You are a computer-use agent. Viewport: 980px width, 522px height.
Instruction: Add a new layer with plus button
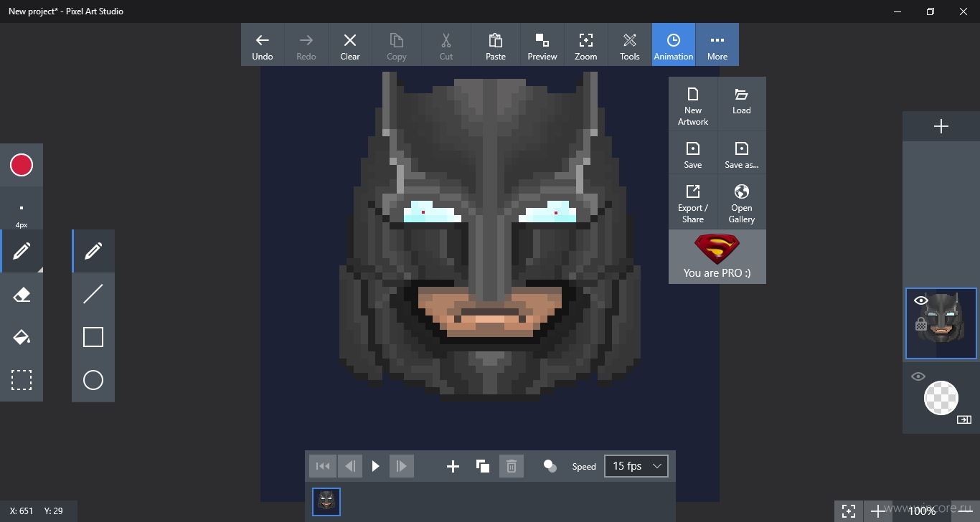point(941,126)
